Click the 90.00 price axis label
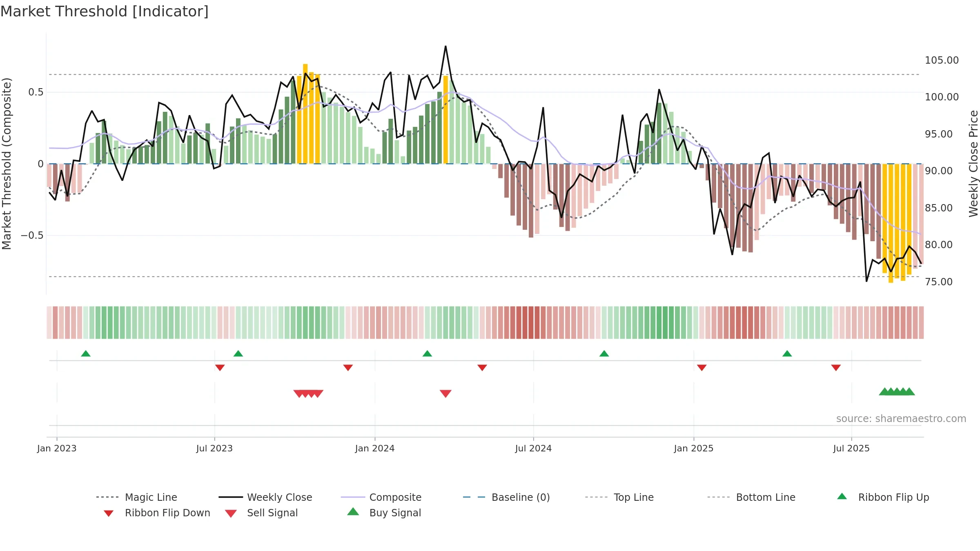980x551 pixels. tap(939, 171)
